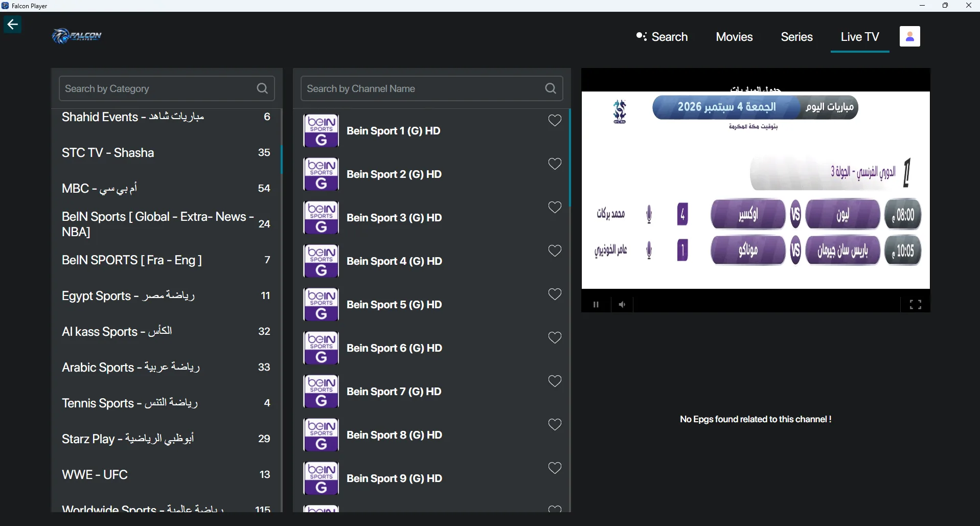Screen dimensions: 980x526
Task: Select the Egypt Sports category
Action: pos(166,296)
